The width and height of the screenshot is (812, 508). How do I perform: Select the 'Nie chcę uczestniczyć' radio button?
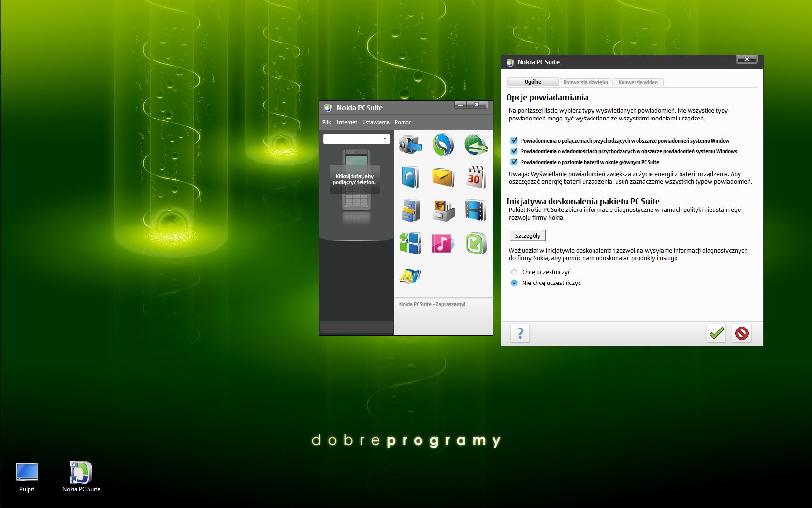tap(514, 283)
